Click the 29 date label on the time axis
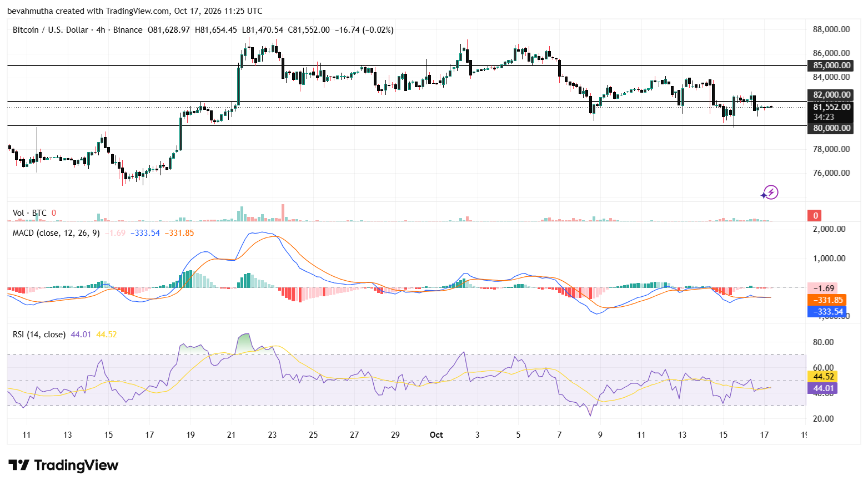868x486 pixels. 395,435
